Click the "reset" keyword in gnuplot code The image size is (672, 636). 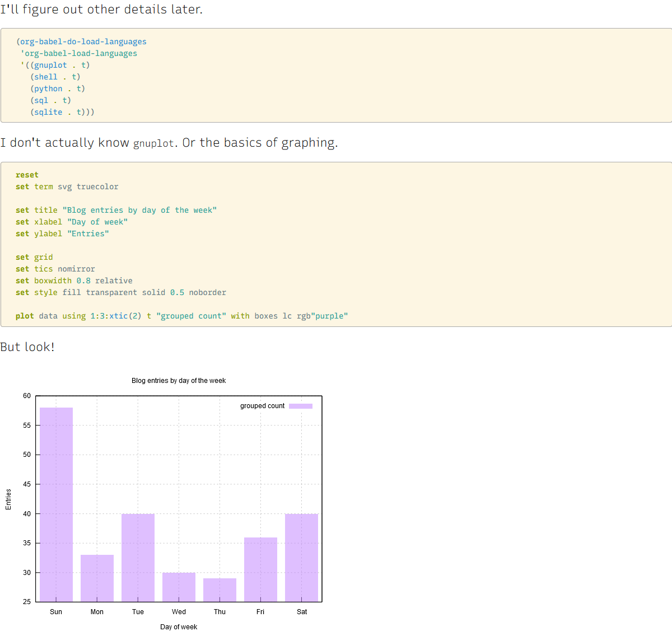[x=27, y=175]
